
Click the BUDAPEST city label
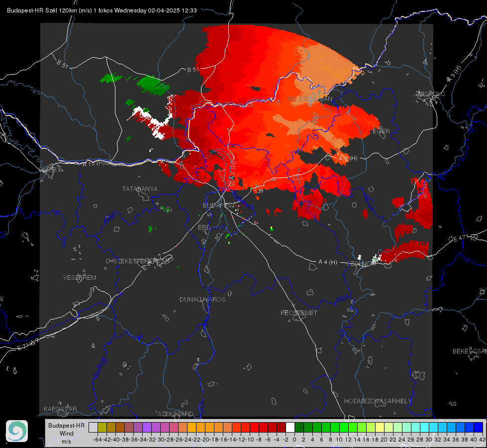(x=219, y=205)
